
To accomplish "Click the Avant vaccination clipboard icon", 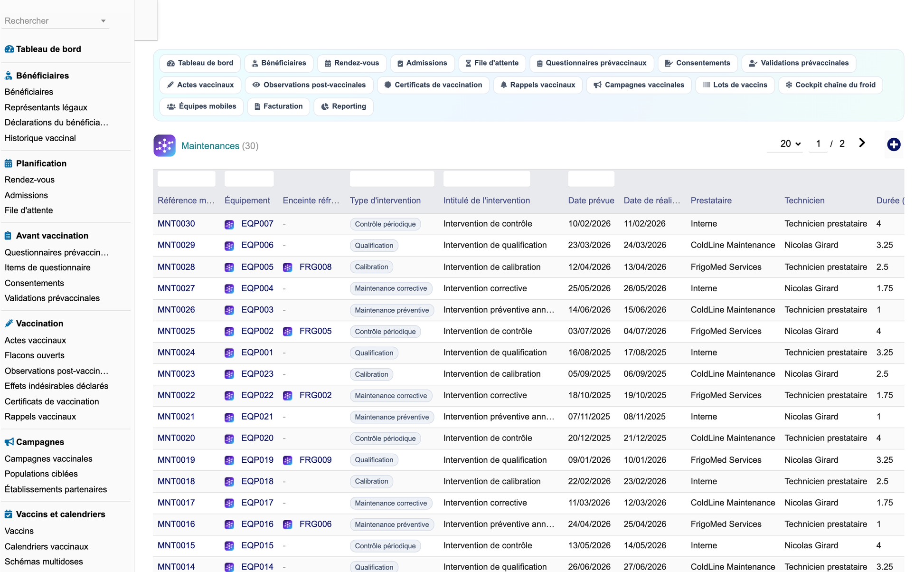I will (x=8, y=236).
